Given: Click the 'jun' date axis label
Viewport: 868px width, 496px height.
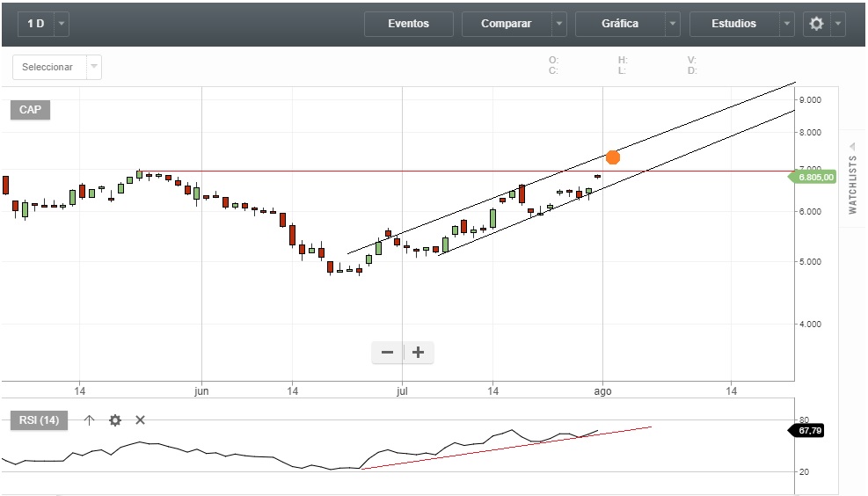Looking at the screenshot, I should pyautogui.click(x=201, y=391).
